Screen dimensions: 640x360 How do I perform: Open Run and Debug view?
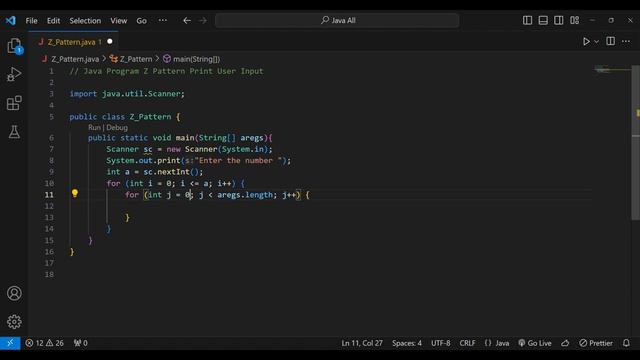point(14,74)
